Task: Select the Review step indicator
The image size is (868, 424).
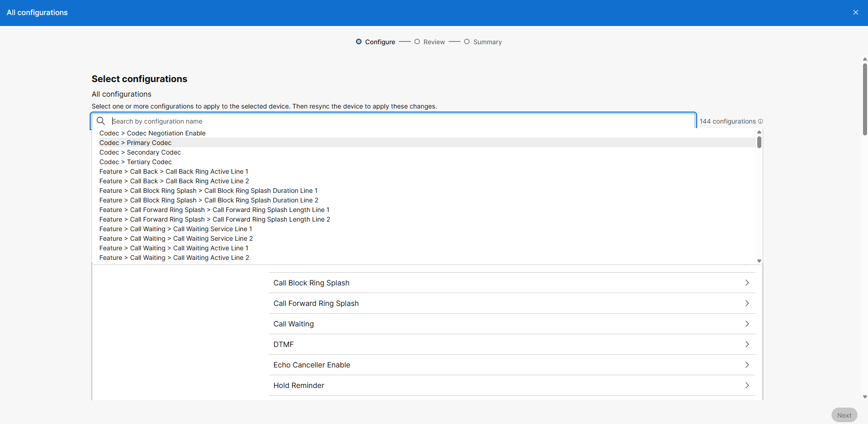Action: pos(429,42)
